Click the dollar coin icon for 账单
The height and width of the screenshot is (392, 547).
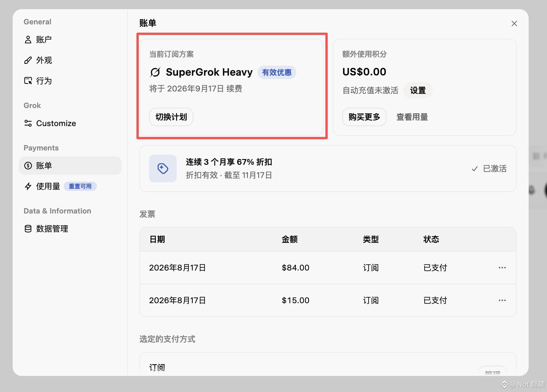[x=28, y=166]
